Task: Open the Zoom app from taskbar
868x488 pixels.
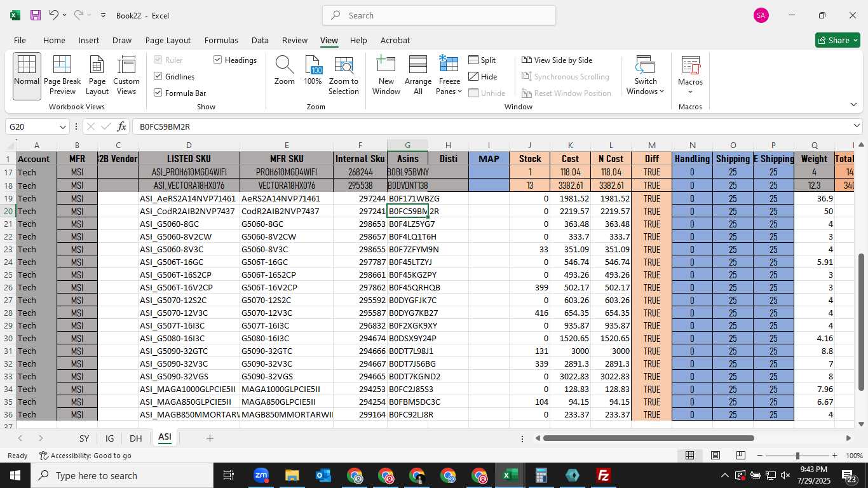Action: click(261, 475)
